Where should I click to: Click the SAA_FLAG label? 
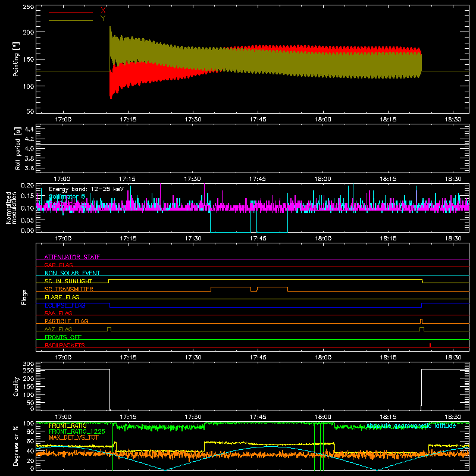(58, 313)
